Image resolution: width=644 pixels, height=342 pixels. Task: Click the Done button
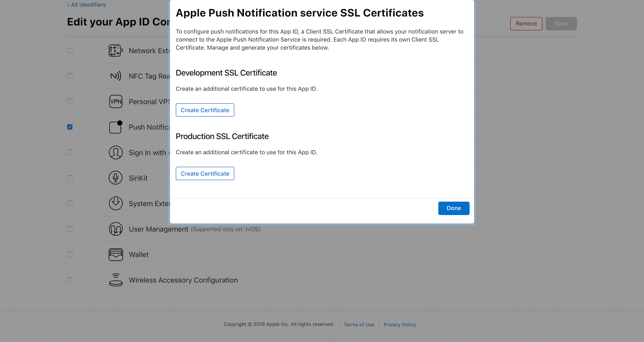click(x=454, y=208)
